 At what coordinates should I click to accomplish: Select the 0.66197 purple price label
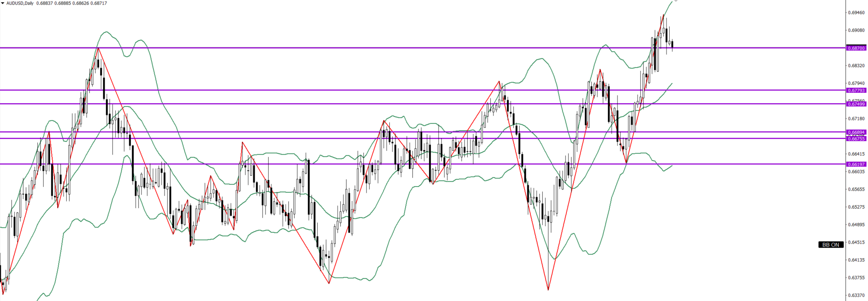coord(856,164)
